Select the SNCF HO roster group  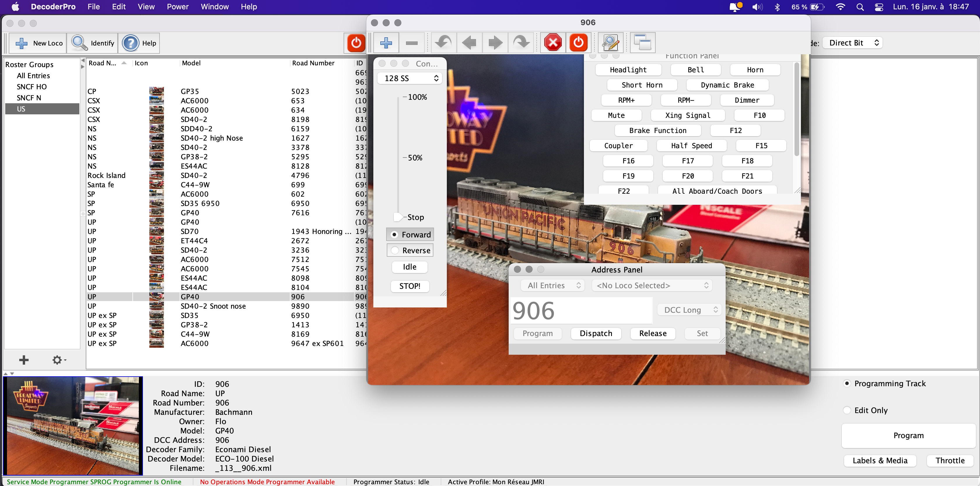click(32, 87)
